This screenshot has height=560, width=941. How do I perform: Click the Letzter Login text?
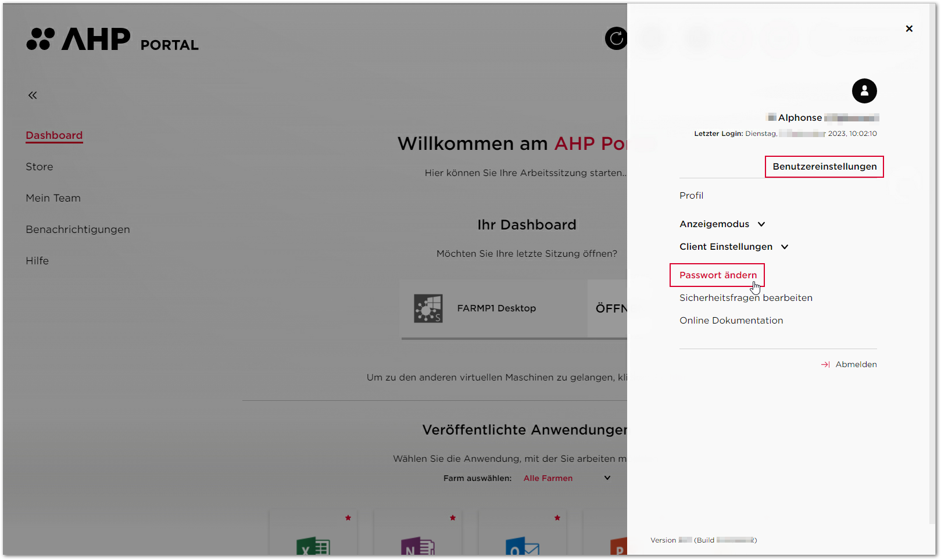pyautogui.click(x=785, y=134)
